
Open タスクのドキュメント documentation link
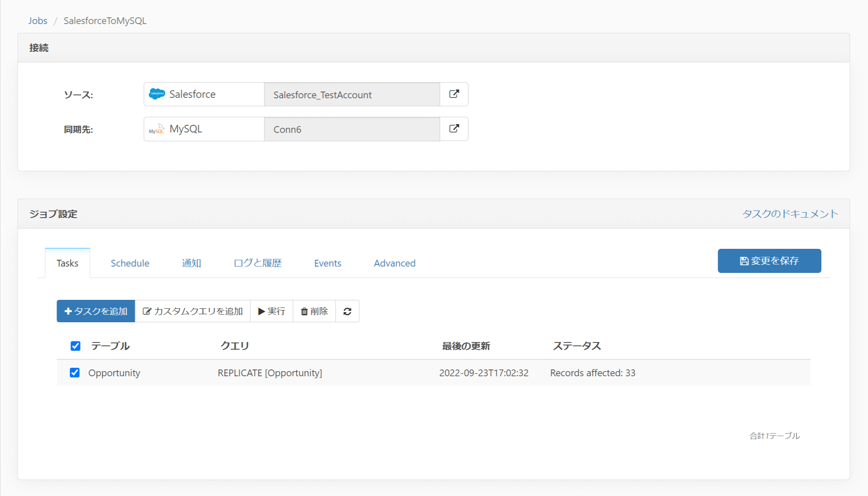coord(790,214)
